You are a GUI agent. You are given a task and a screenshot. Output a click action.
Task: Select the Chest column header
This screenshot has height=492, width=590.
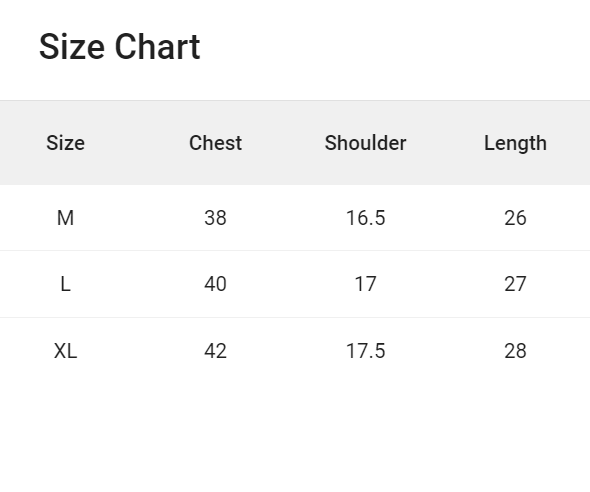click(x=215, y=143)
